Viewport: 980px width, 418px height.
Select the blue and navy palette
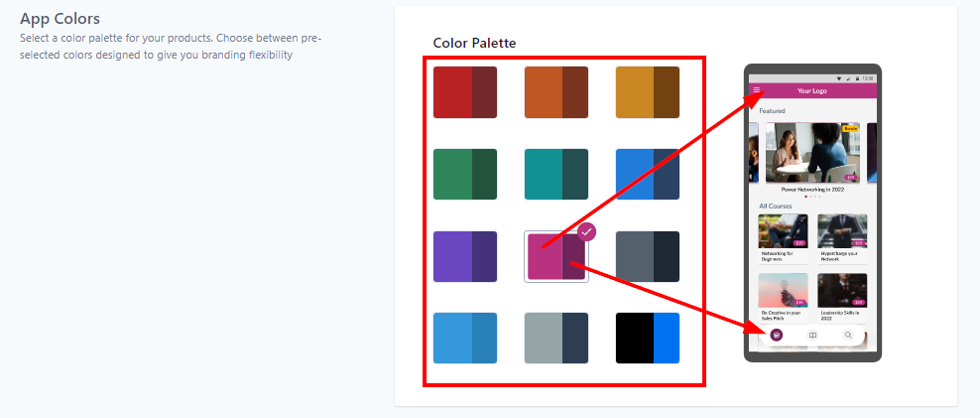click(x=647, y=174)
